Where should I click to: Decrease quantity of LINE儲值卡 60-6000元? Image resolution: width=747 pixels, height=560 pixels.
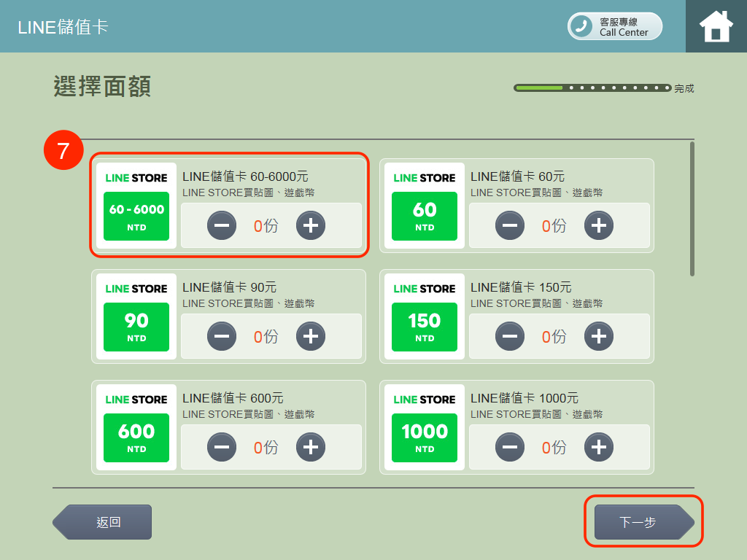point(222,225)
